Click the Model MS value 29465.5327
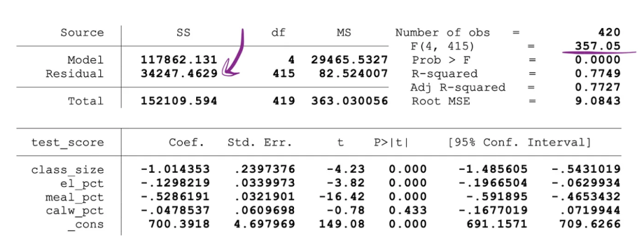Viewport: 644px width, 242px height. point(349,60)
